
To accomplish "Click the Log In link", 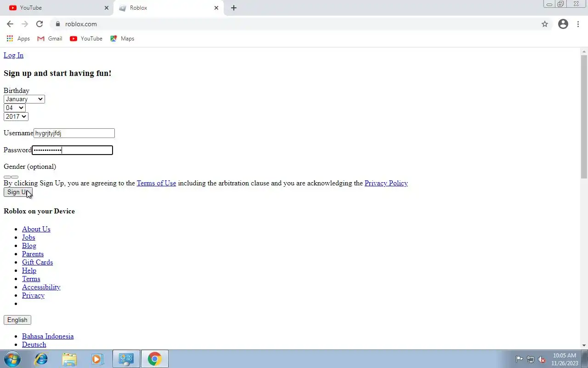I will point(13,55).
